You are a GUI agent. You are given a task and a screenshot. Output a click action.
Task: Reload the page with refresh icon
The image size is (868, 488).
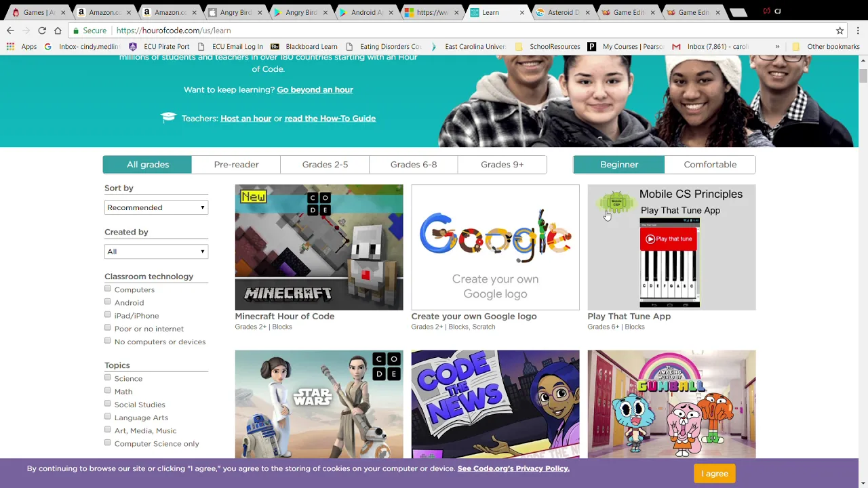[x=42, y=30]
